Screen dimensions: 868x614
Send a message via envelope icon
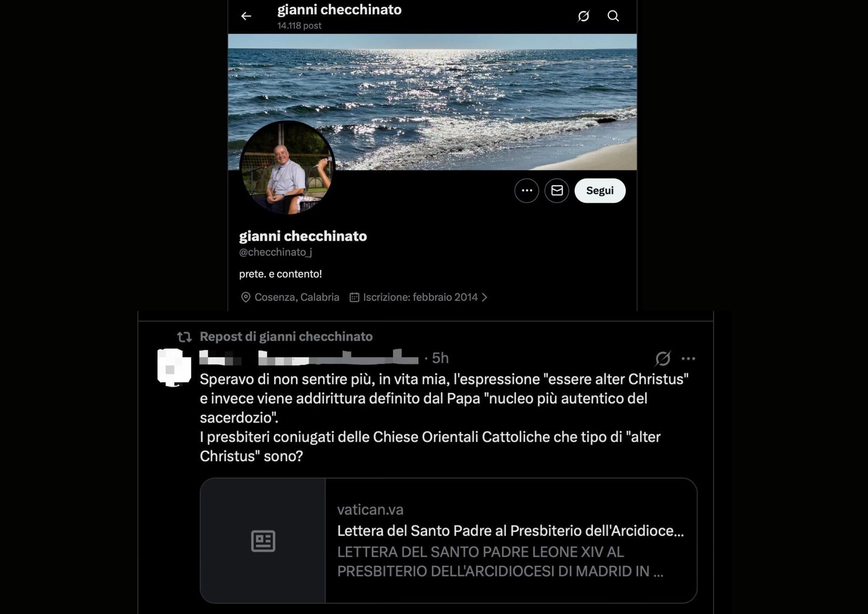[557, 191]
